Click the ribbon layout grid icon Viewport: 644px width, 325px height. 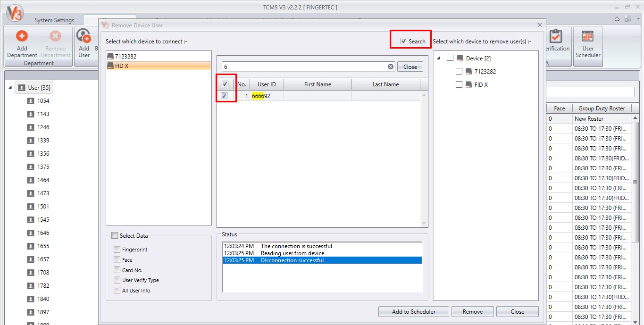pos(627,19)
